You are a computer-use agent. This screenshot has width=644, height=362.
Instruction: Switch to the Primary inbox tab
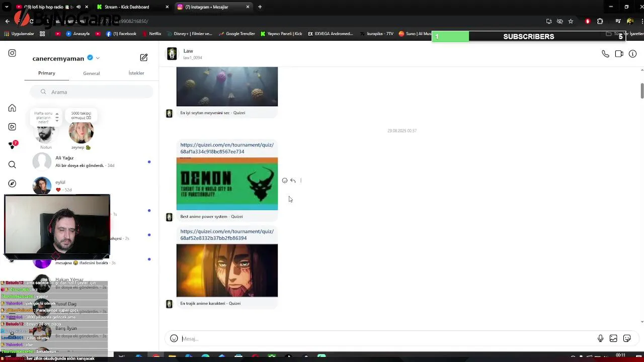pyautogui.click(x=47, y=73)
